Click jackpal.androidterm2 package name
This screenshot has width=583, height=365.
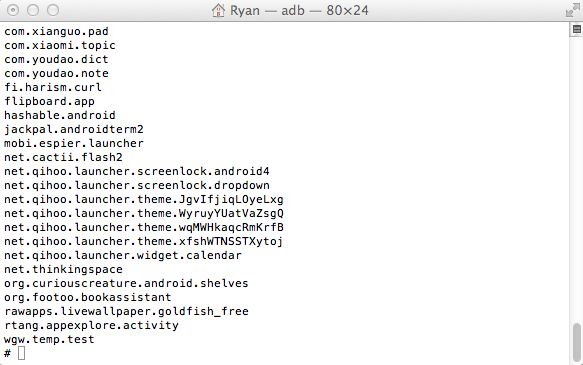[74, 129]
